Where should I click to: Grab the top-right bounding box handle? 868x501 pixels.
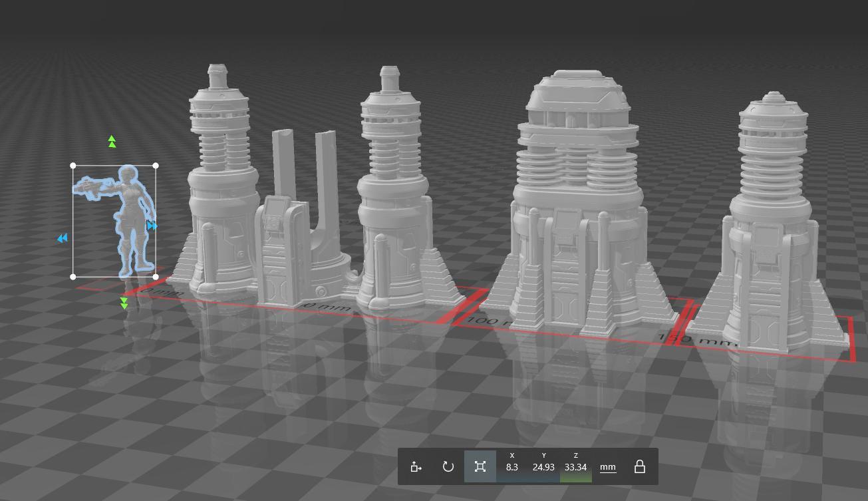click(156, 166)
